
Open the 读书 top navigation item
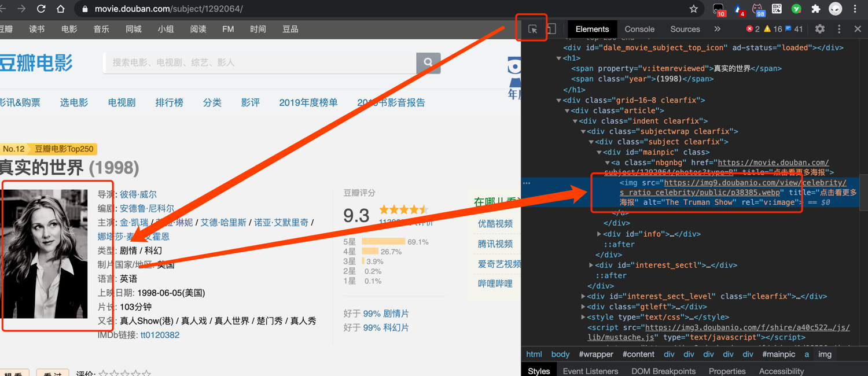37,29
